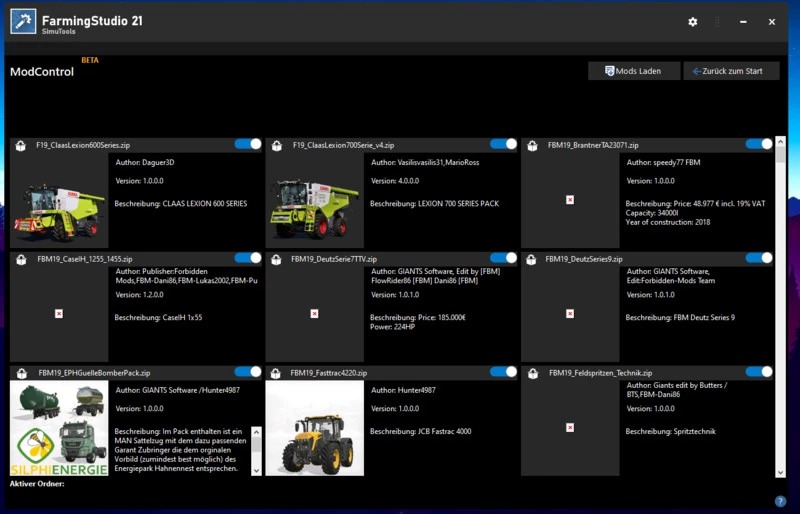Viewport: 800px width, 514px height.
Task: Switch off FBM19_CaseIH_1255_1455.zip mod
Action: pos(248,258)
